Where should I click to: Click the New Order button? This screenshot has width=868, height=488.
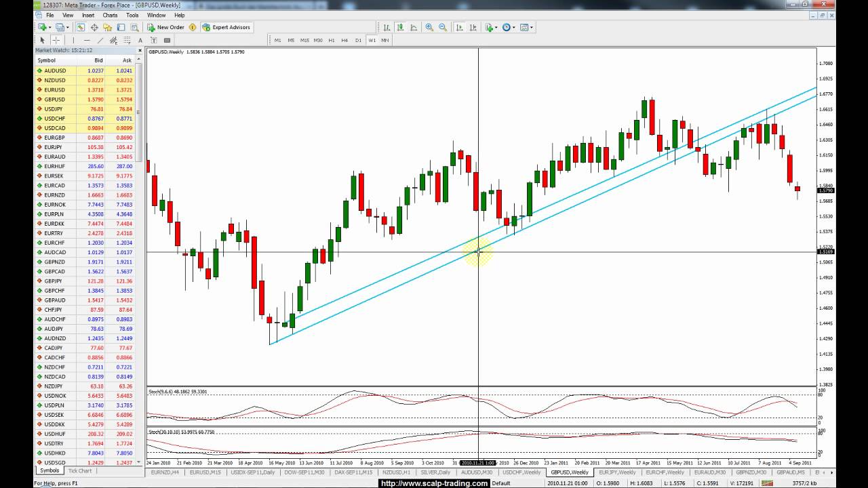pos(166,27)
